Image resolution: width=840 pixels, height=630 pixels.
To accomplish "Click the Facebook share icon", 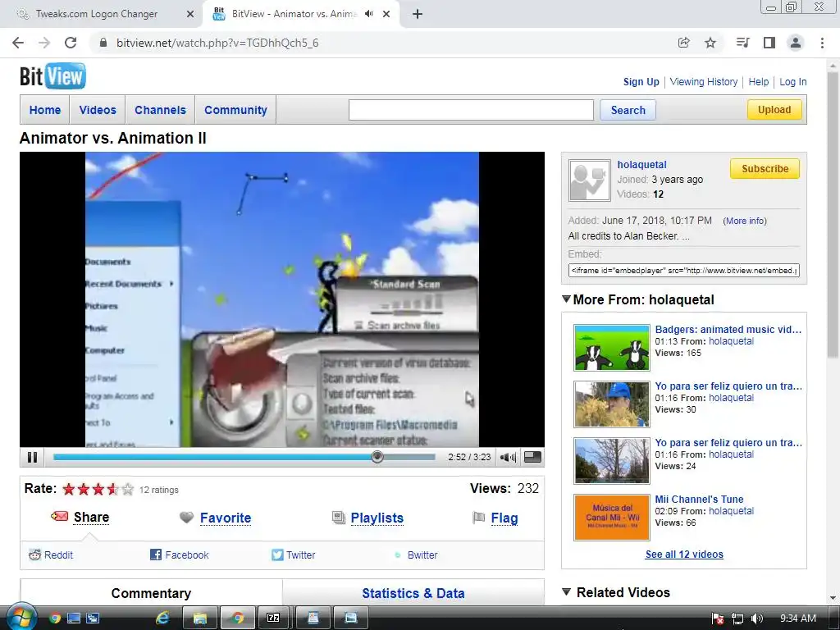I will point(155,555).
